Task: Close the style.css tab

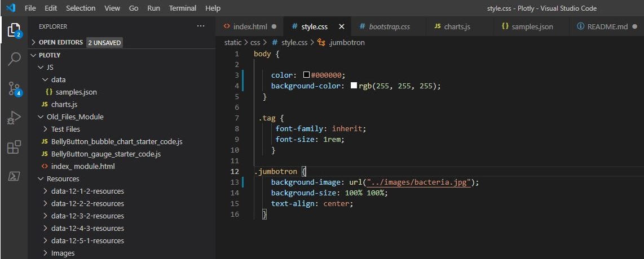Action: (x=341, y=26)
